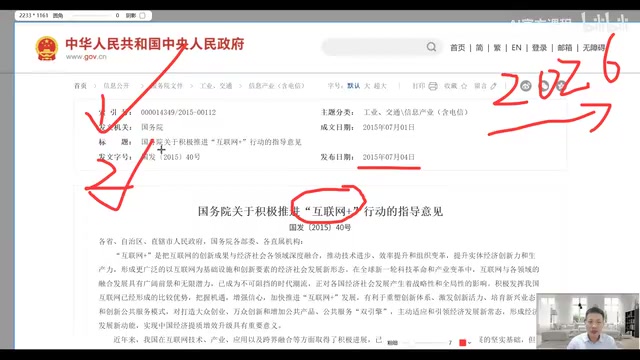Click the 留言 comment label
Viewport: 640px width, 360px height.
point(480,86)
